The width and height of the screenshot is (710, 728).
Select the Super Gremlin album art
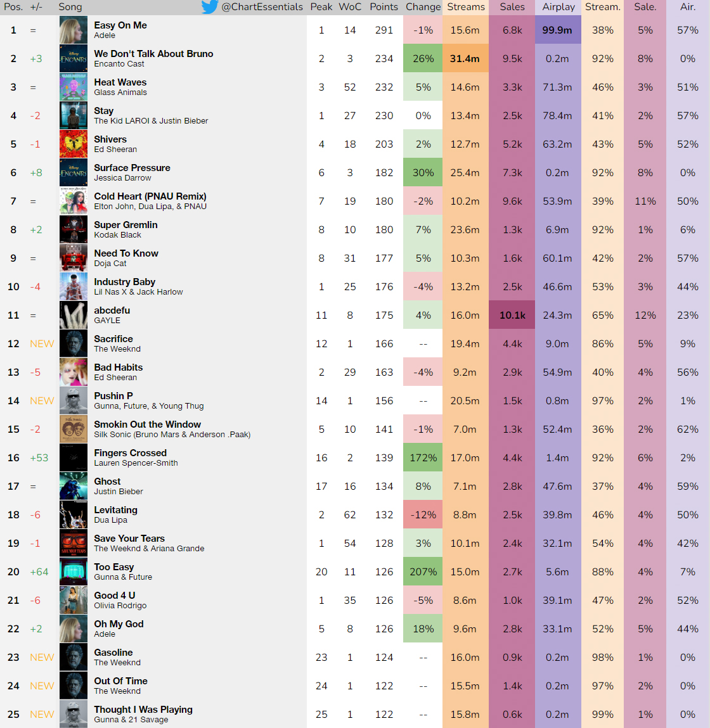pyautogui.click(x=74, y=230)
